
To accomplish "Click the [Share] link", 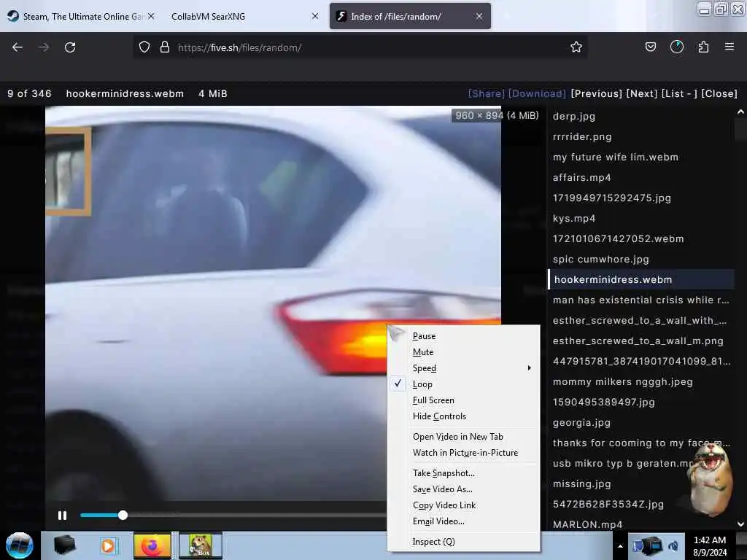I will click(487, 93).
